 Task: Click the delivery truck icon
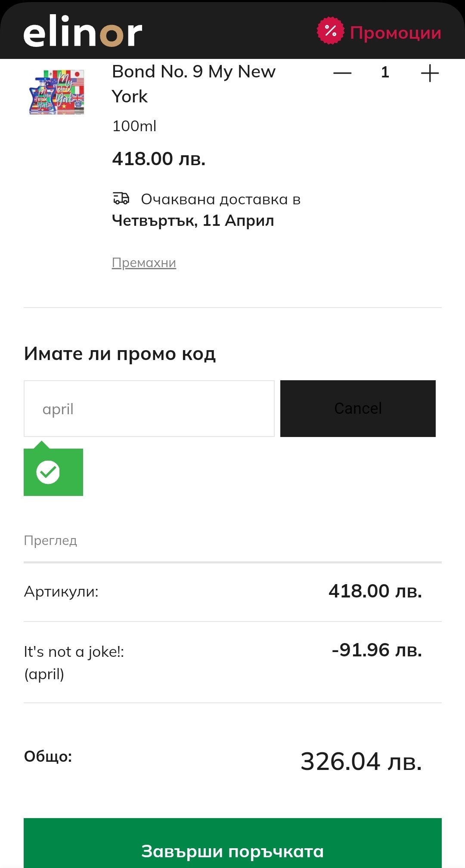coord(121,199)
